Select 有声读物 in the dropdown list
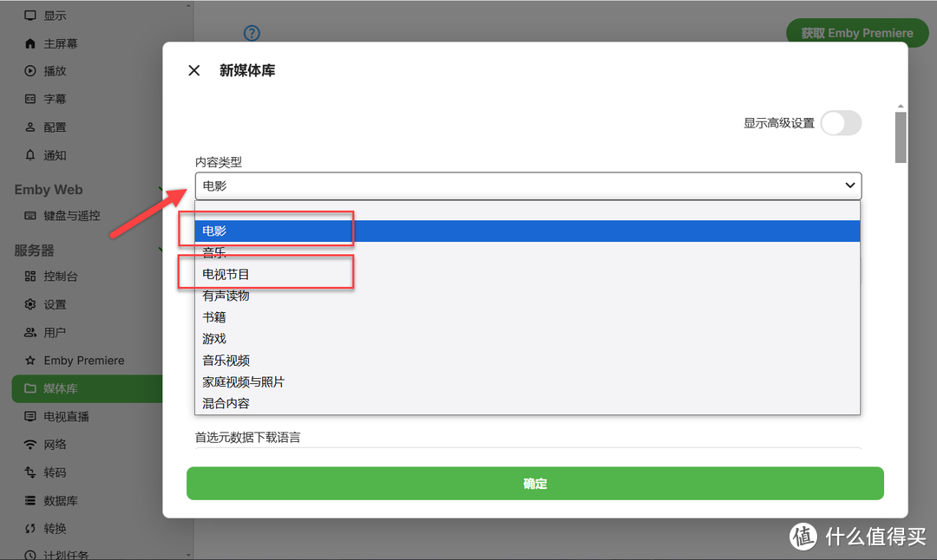 tap(527, 296)
